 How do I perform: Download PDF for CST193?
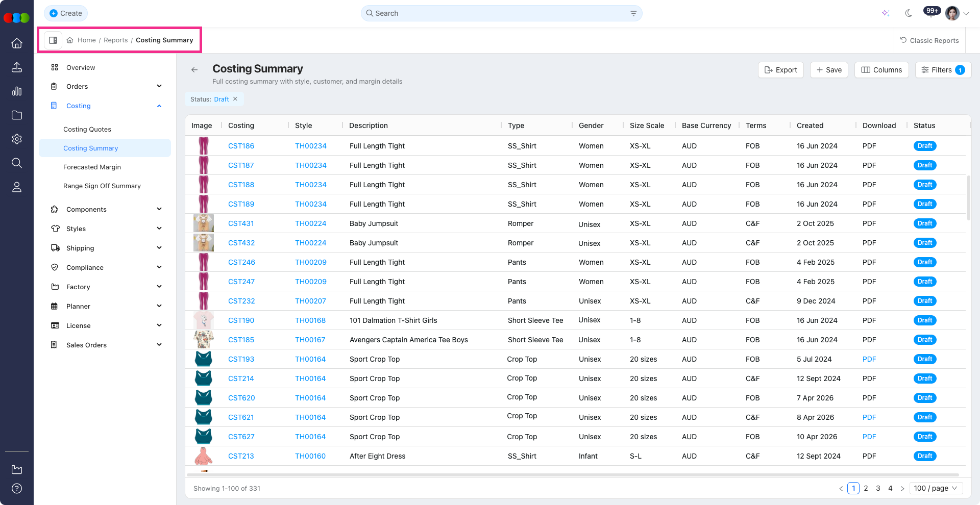point(869,359)
